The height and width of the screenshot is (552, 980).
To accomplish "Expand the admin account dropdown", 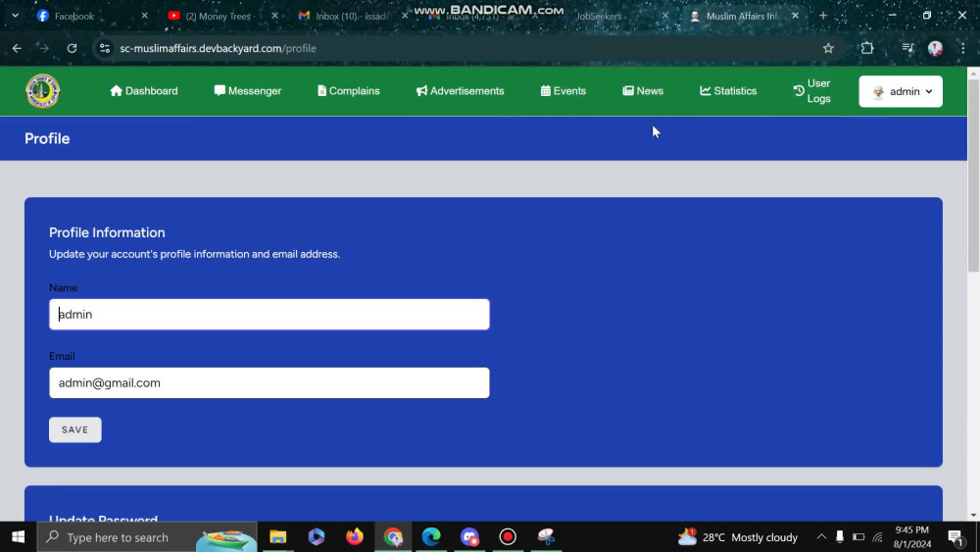I will tap(901, 91).
